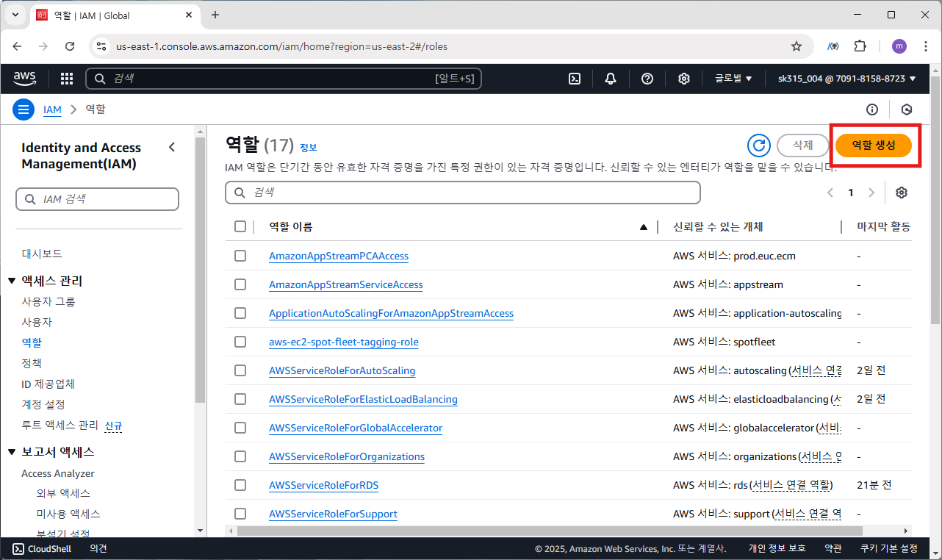Collapse the IAM side navigation panel
Screen dimensions: 942x560
click(x=172, y=147)
